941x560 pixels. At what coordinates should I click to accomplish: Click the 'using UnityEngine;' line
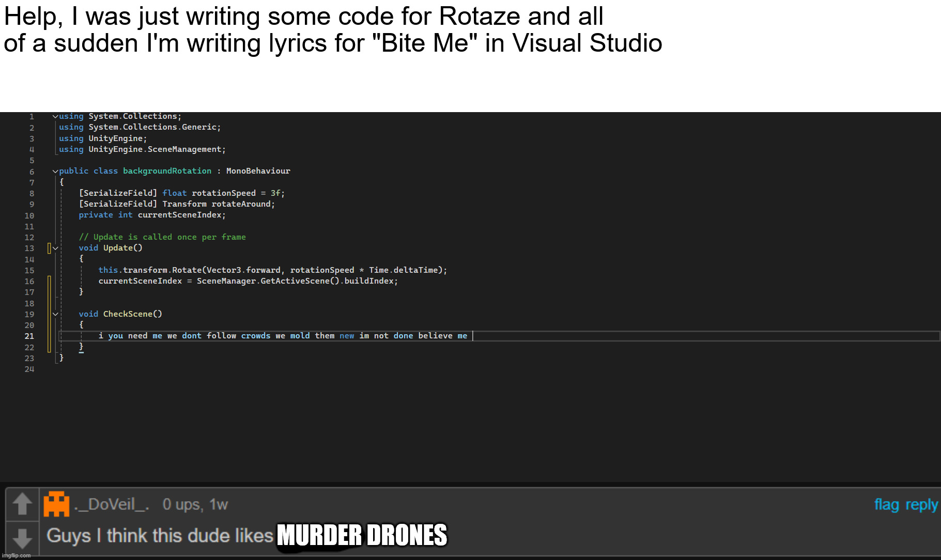(x=103, y=138)
